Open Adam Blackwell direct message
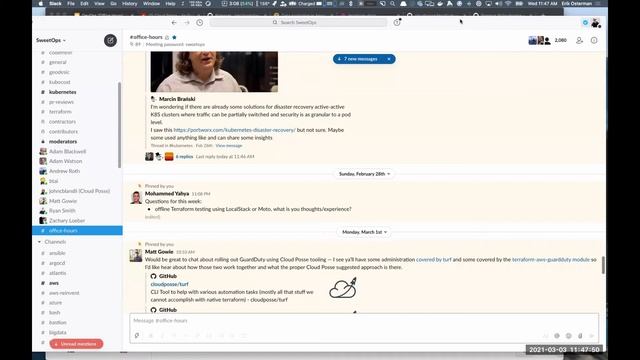 pyautogui.click(x=67, y=151)
